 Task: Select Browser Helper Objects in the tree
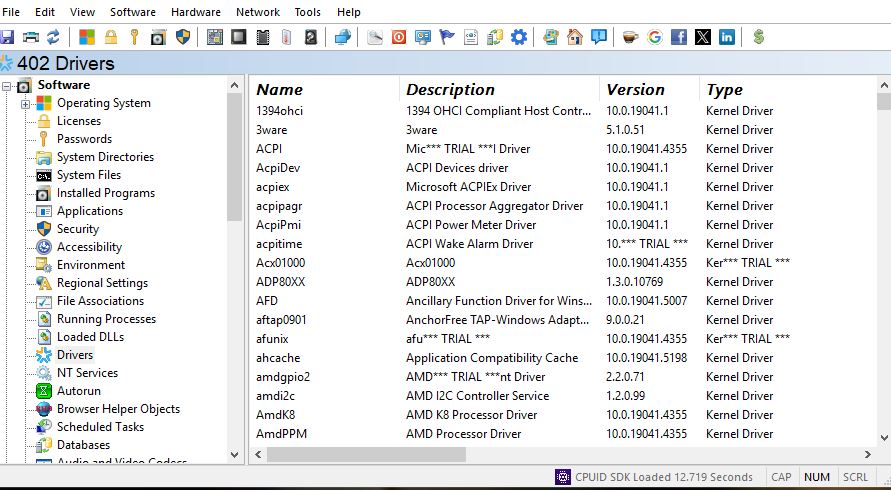118,409
